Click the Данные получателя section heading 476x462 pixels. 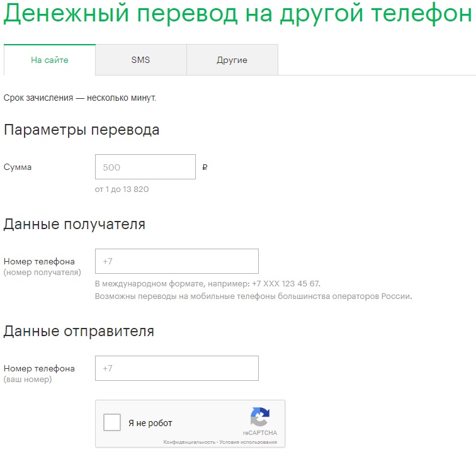(x=74, y=225)
